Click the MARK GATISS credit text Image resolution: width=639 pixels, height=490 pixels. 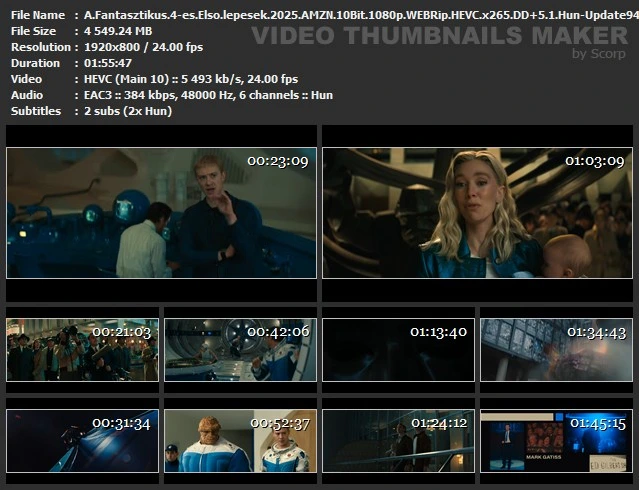tap(544, 457)
